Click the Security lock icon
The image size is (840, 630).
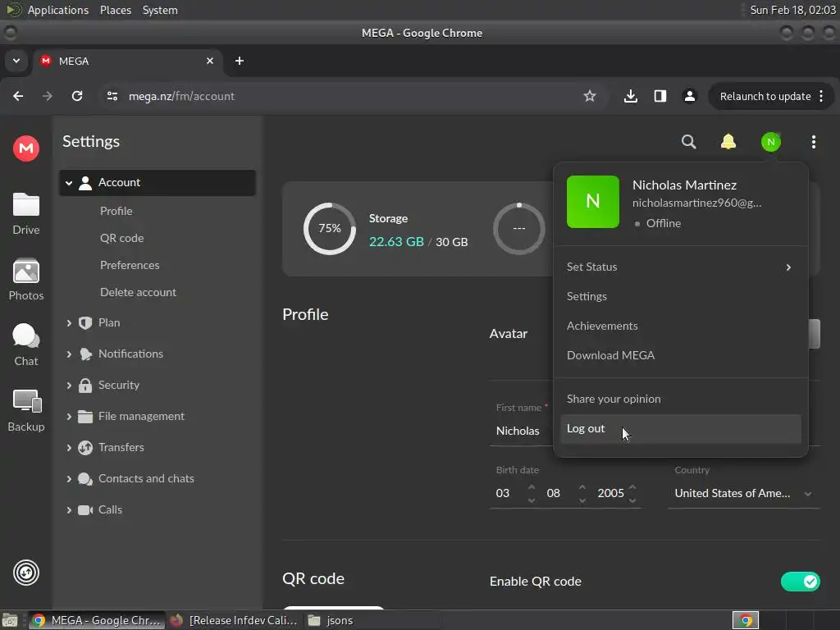click(85, 386)
